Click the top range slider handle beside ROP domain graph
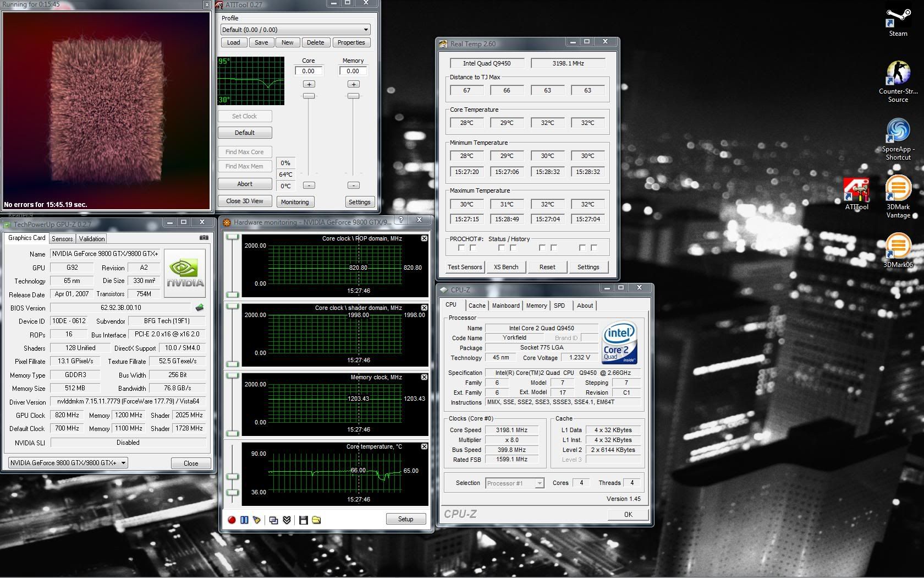 pyautogui.click(x=233, y=237)
